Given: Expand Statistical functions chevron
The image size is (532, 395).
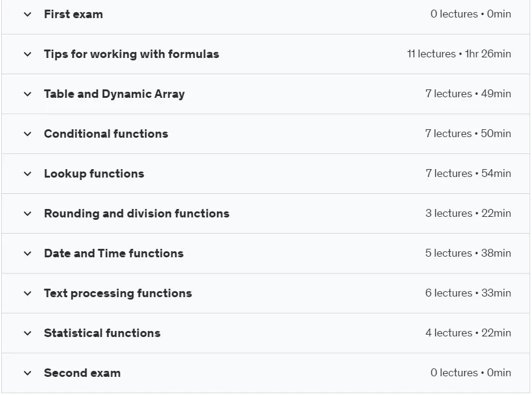Looking at the screenshot, I should pos(27,333).
